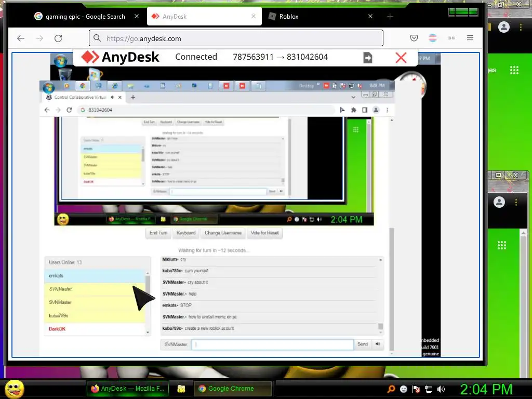The height and width of the screenshot is (399, 532).
Task: Toggle the side panel icon in remote Chrome
Action: tap(365, 110)
